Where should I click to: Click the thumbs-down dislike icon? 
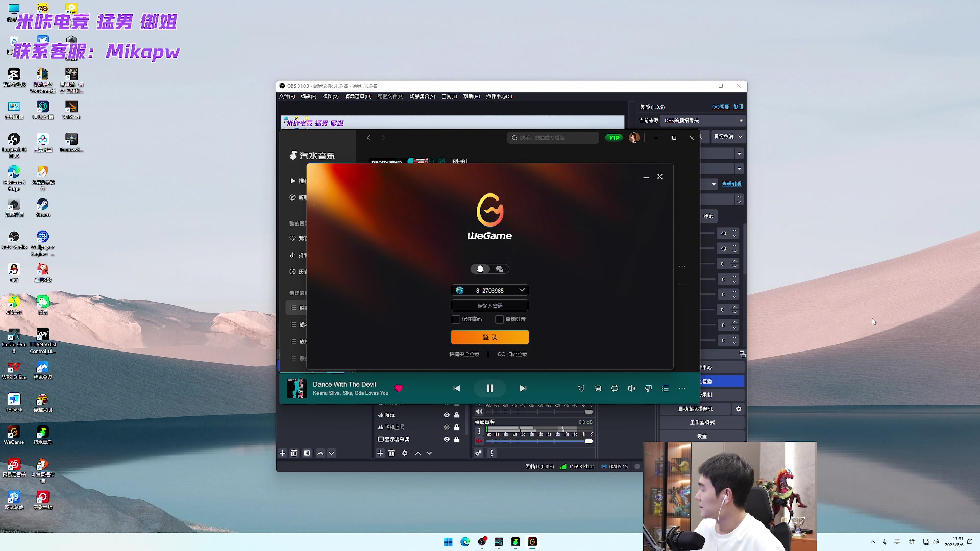click(x=648, y=388)
